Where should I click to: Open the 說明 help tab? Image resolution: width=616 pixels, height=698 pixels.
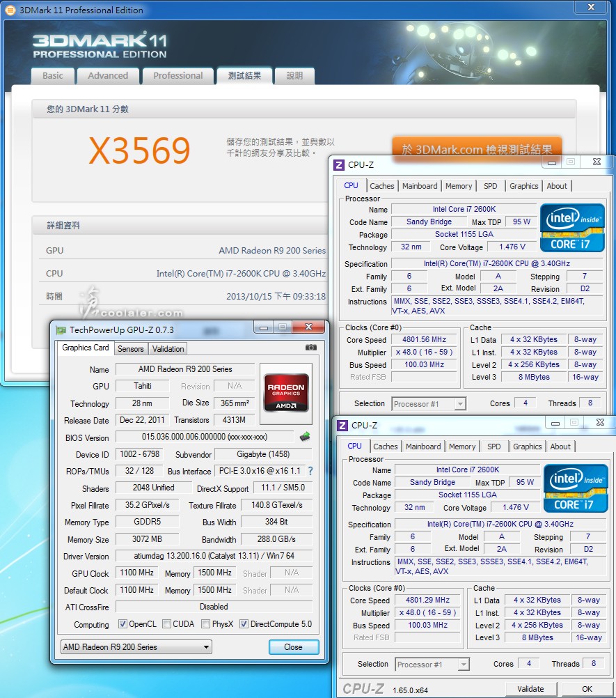tap(294, 76)
